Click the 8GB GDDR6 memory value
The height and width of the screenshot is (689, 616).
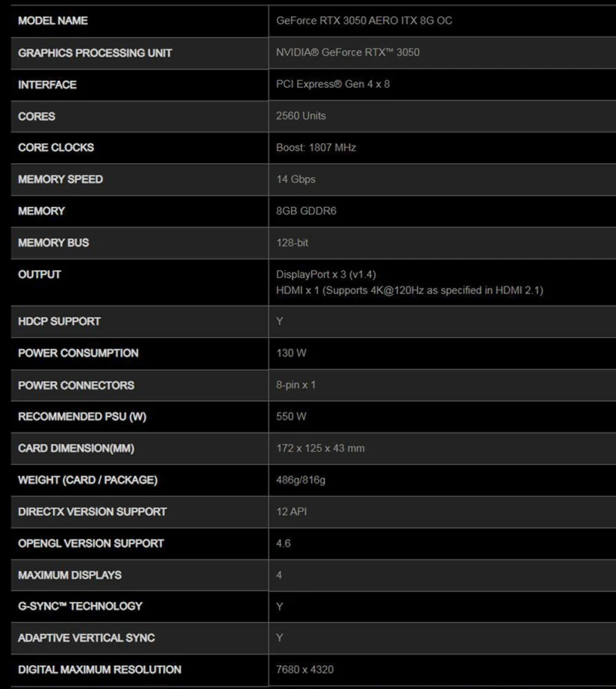[x=306, y=211]
